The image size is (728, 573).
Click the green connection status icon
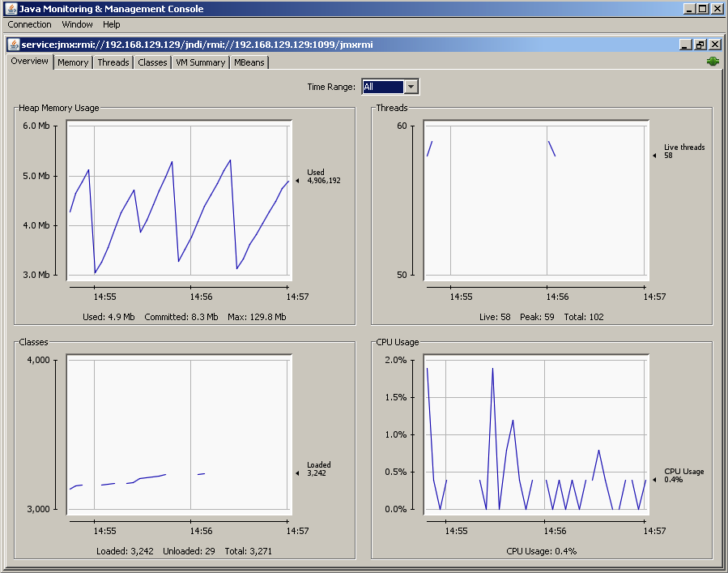(713, 62)
